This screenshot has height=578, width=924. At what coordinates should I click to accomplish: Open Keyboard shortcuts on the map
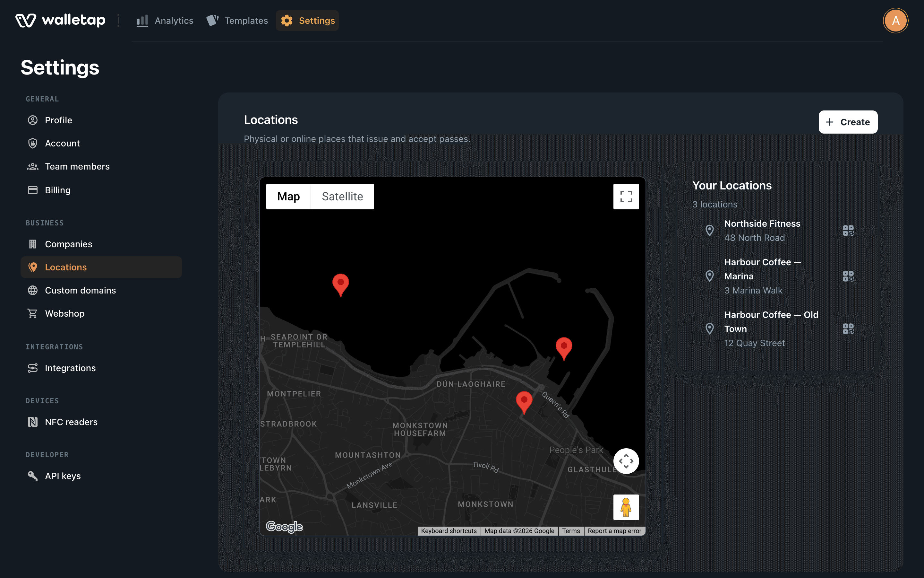449,531
